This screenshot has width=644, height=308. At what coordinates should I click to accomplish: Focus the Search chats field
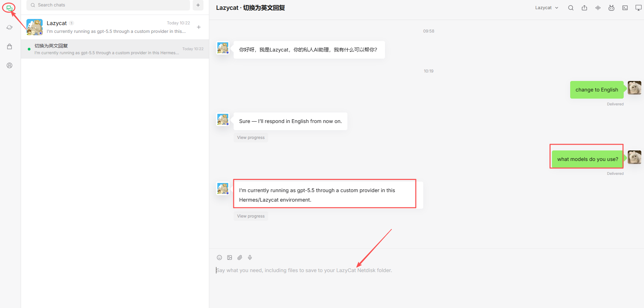click(x=108, y=5)
